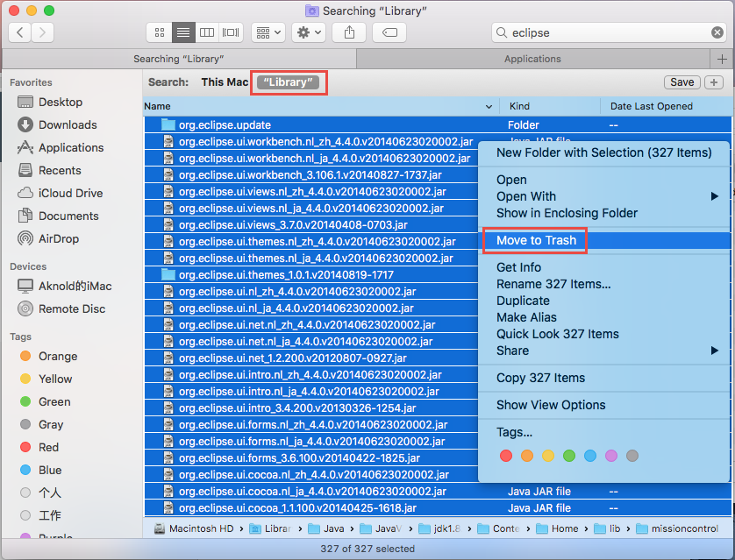Switch to column view

[206, 32]
